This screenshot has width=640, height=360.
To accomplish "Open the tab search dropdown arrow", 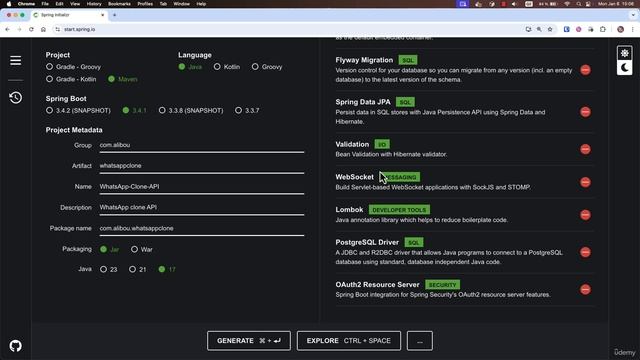I will [633, 15].
